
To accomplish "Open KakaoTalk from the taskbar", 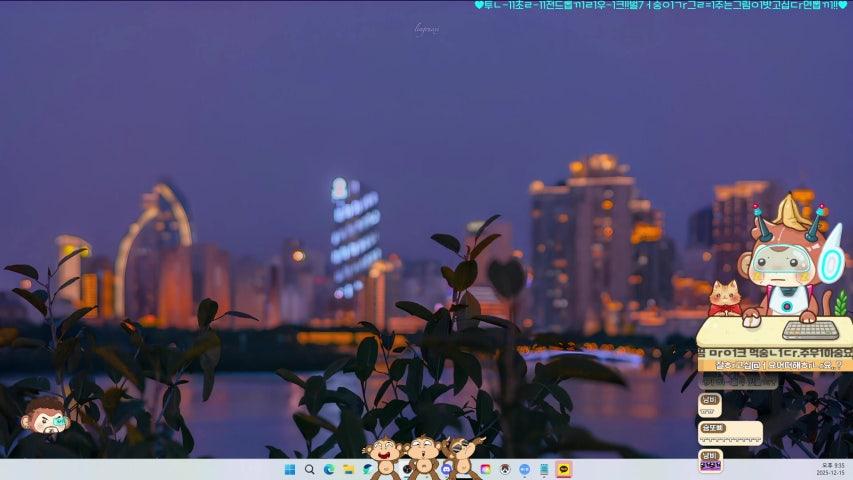I will 564,470.
